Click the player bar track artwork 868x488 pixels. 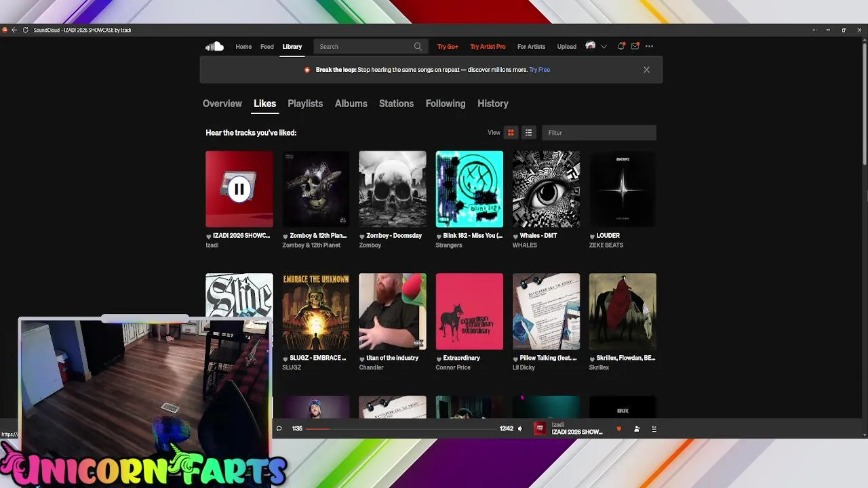(x=540, y=428)
